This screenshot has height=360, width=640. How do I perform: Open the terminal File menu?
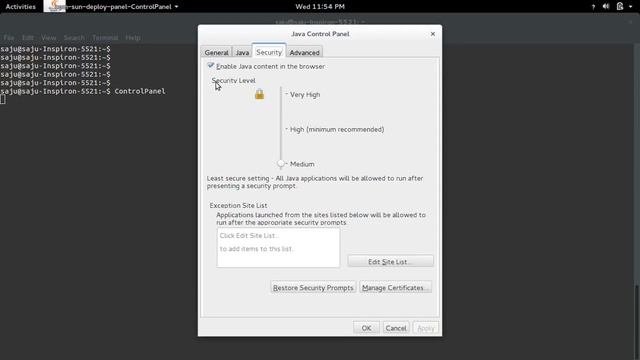[x=9, y=38]
